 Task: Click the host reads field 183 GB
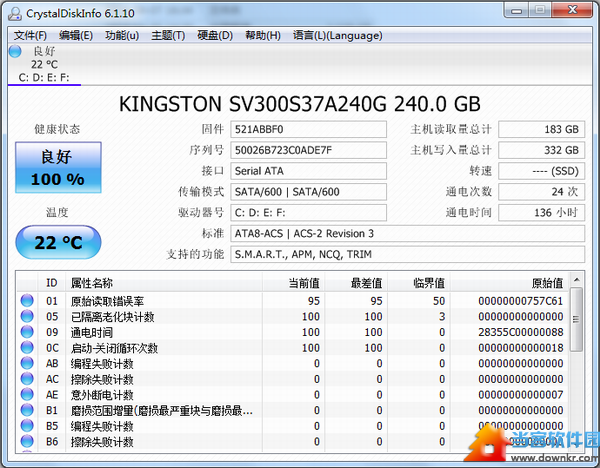[x=541, y=129]
